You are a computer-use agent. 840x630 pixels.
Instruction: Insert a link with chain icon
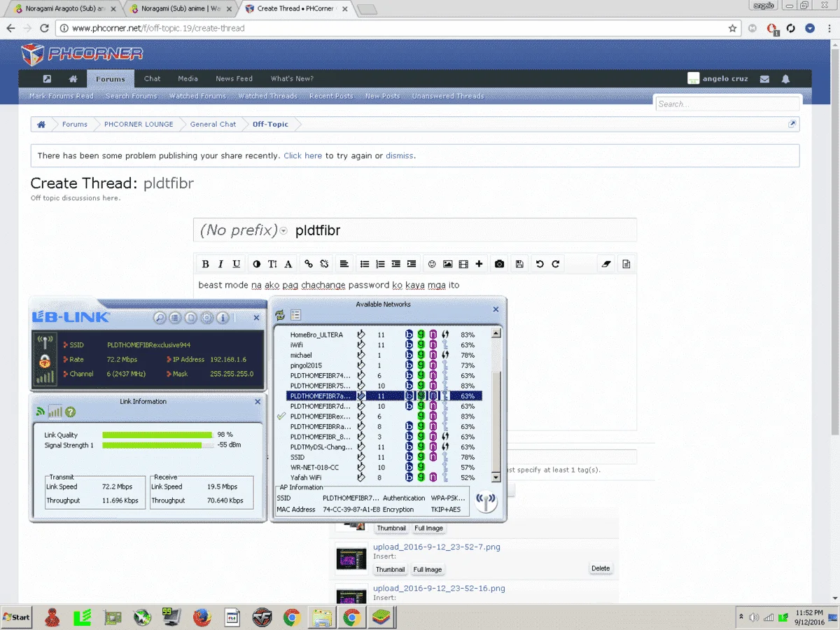pyautogui.click(x=309, y=264)
